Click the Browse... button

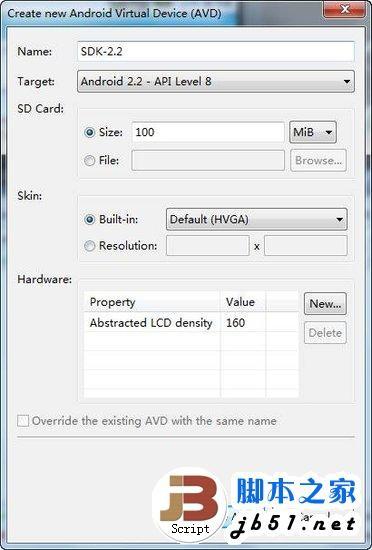pos(318,161)
